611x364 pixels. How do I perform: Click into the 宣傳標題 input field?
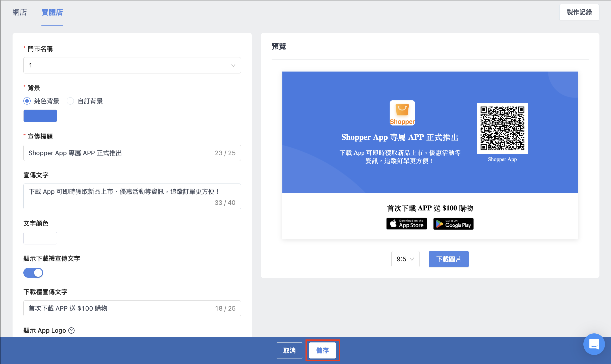tap(132, 153)
